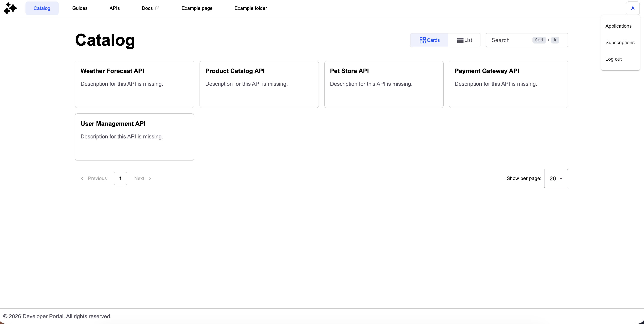
Task: Click the Next page chevron
Action: click(x=150, y=178)
